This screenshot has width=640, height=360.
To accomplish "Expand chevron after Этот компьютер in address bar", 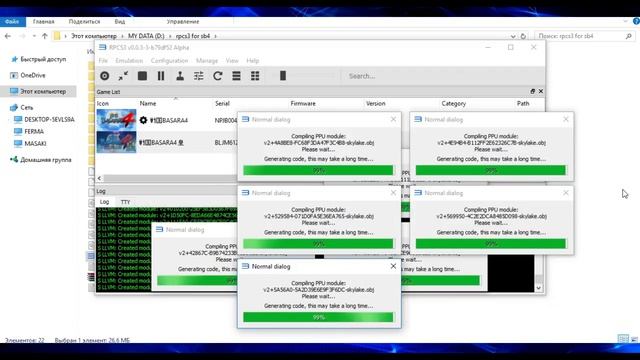I will click(x=122, y=36).
